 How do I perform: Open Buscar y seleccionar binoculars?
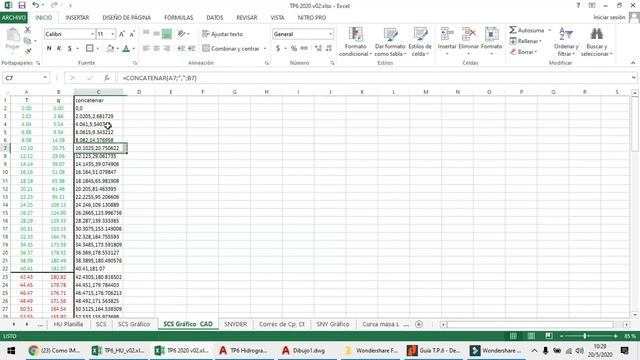(596, 42)
